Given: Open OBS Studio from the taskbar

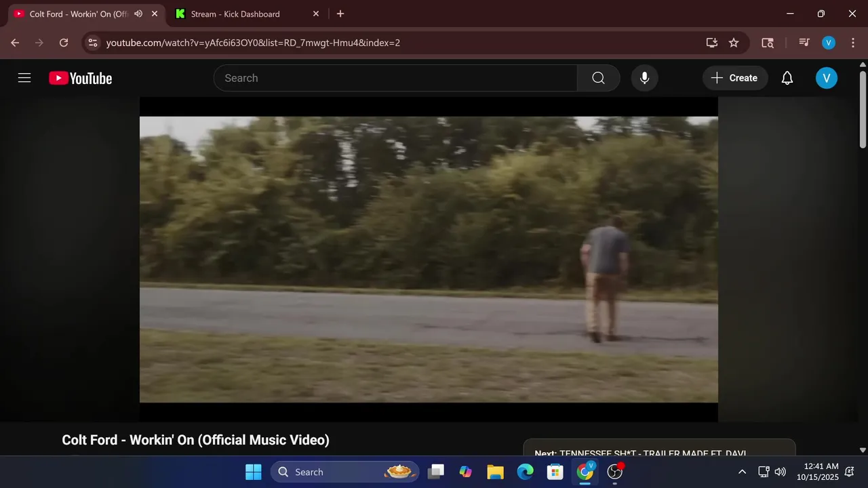Looking at the screenshot, I should [615, 472].
